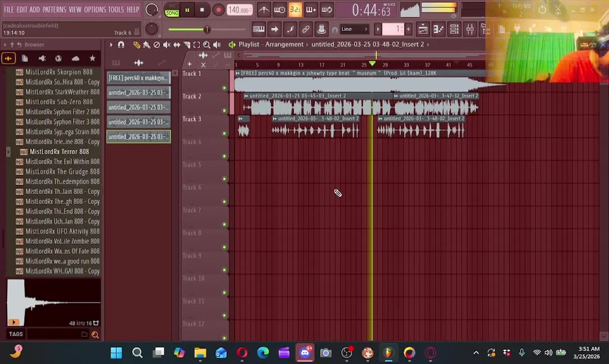Select the browser starred favorites tab

pos(92,59)
